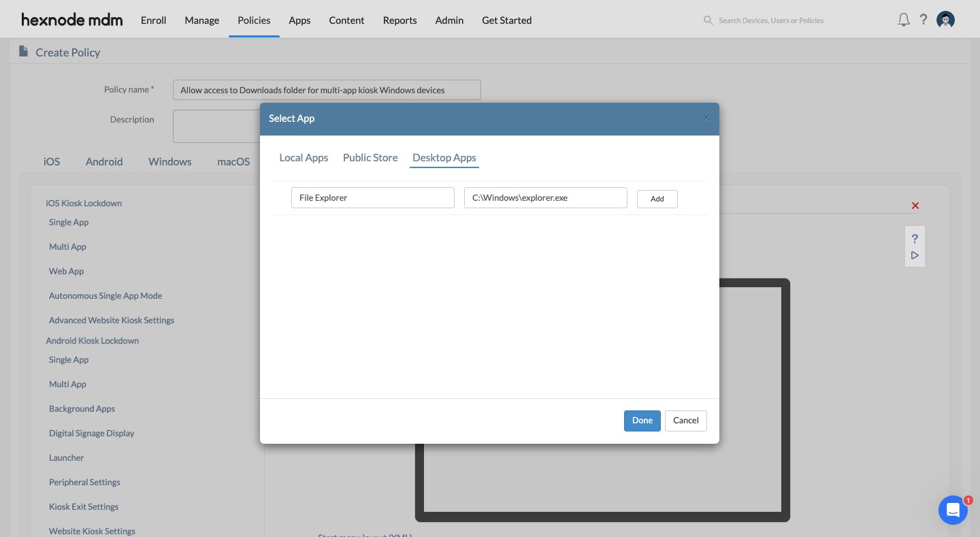The image size is (980, 537).
Task: Open Digital Signage Display settings
Action: tap(92, 434)
